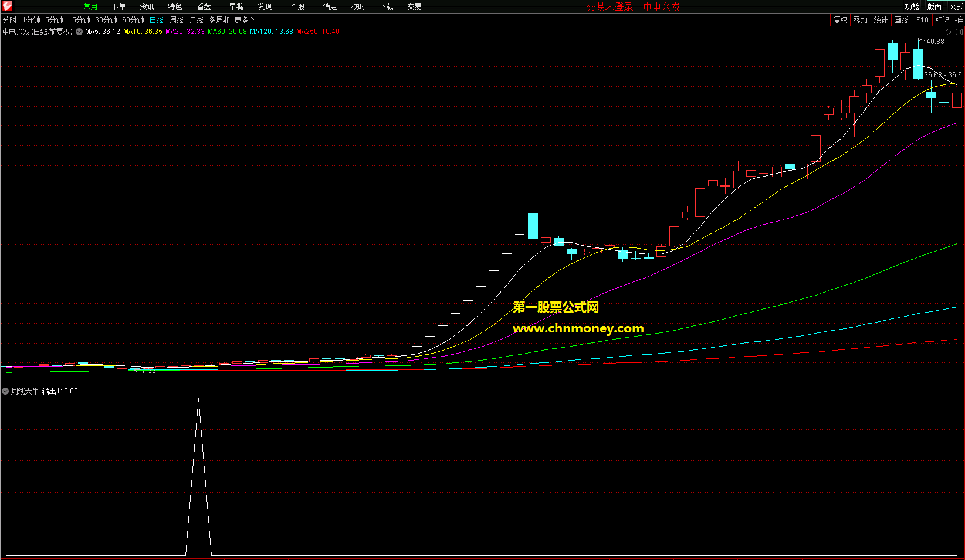Screen dimensions: 965x560
Task: Open the 多周期 multi-period view
Action: pos(219,20)
